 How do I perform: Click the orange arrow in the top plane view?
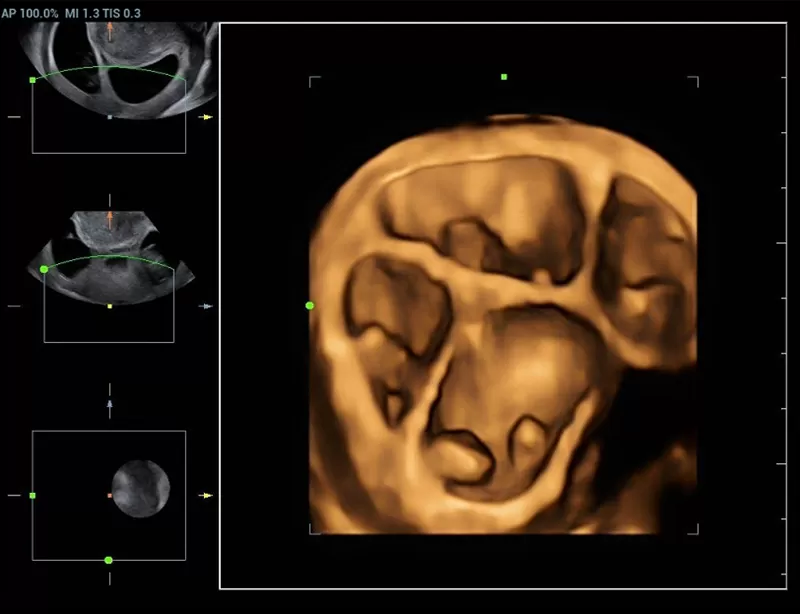coord(110,30)
